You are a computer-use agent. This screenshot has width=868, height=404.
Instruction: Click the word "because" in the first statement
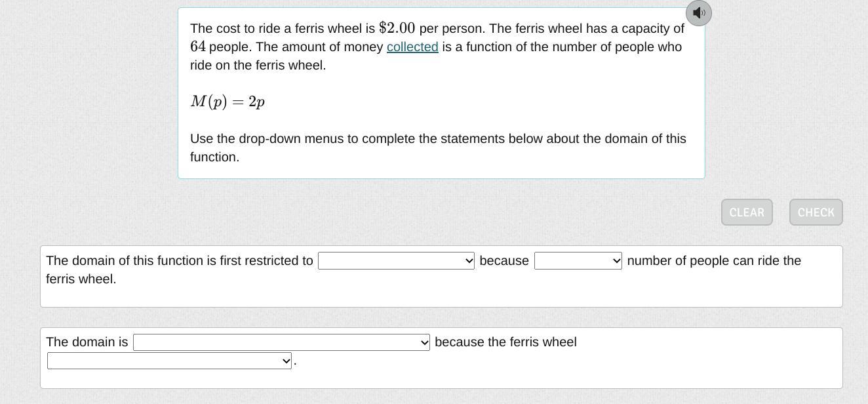point(504,261)
